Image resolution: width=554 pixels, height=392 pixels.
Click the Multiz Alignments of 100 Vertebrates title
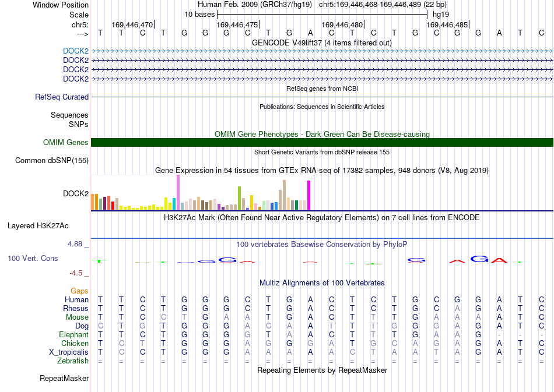pos(322,282)
